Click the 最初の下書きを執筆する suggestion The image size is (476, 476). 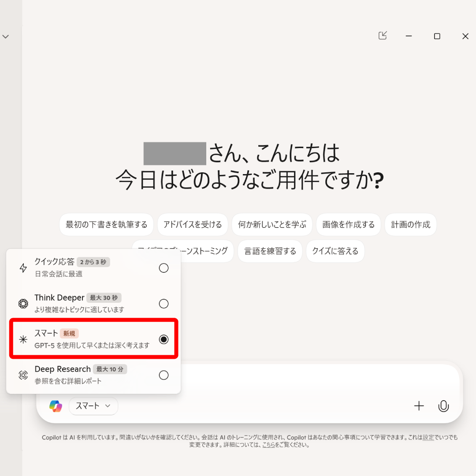[x=106, y=225]
